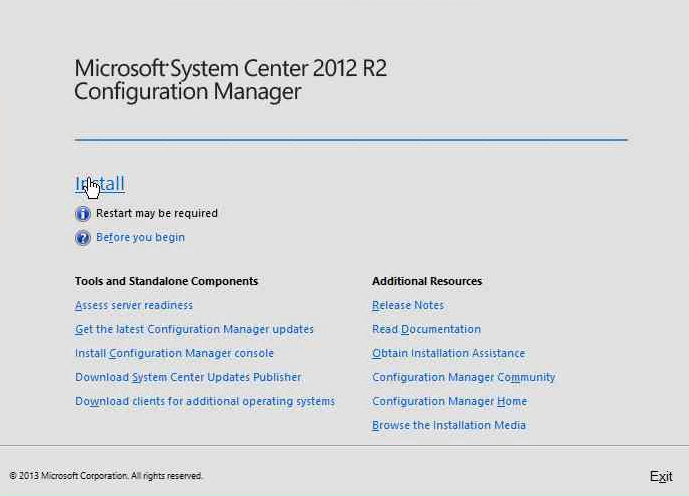The height and width of the screenshot is (496, 689).
Task: Click Obtain Installation Assistance
Action: 449,353
